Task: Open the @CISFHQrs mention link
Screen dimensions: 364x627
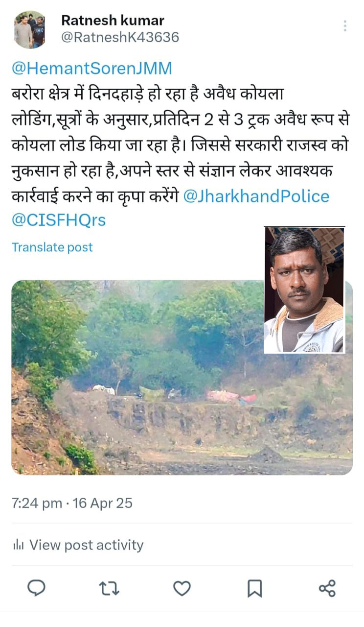Action: (59, 220)
